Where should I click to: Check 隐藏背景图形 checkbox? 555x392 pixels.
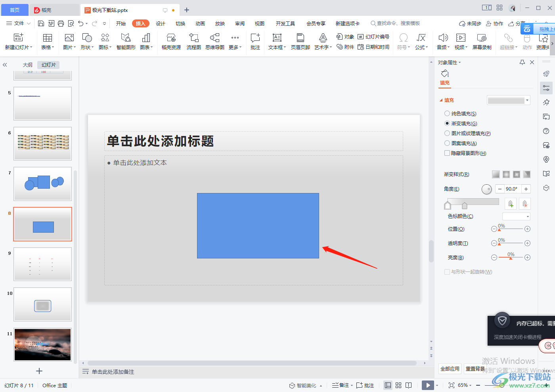point(447,153)
